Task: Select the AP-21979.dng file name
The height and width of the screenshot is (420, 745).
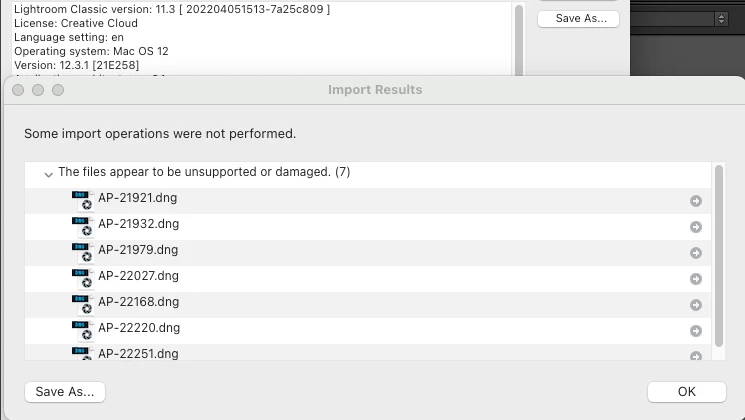Action: pos(138,250)
